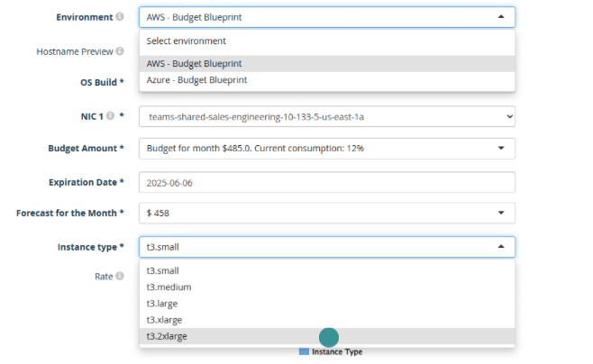Click the Expiration Date label
Screen dimensions: 593x364
pos(87,182)
